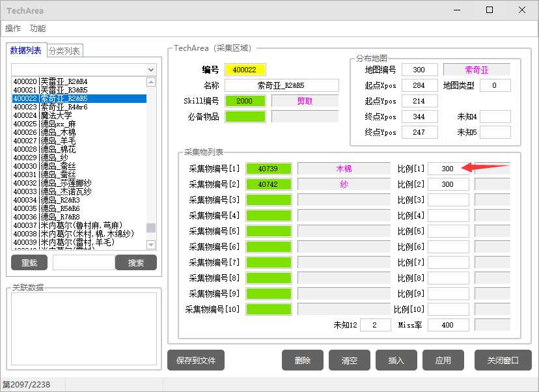Click the 未知12 field showing 2
The height and width of the screenshot is (392, 539).
coord(376,325)
